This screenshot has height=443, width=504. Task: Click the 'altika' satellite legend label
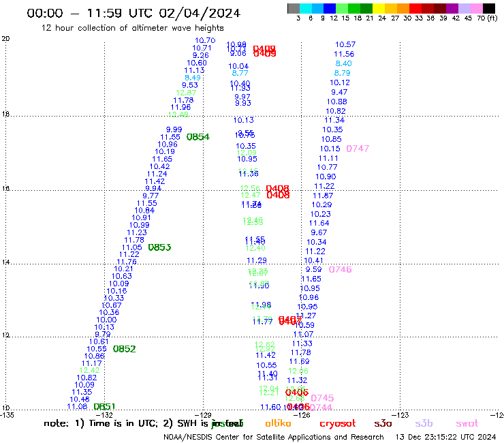tap(278, 423)
